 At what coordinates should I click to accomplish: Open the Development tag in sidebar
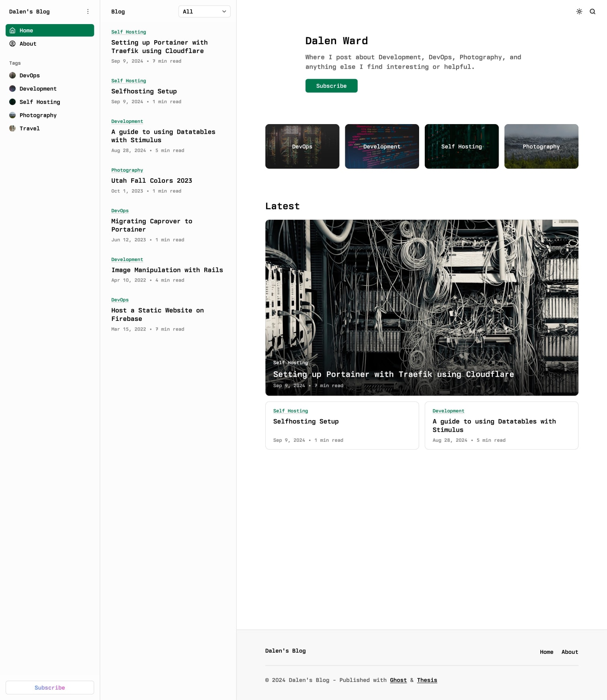[50, 89]
